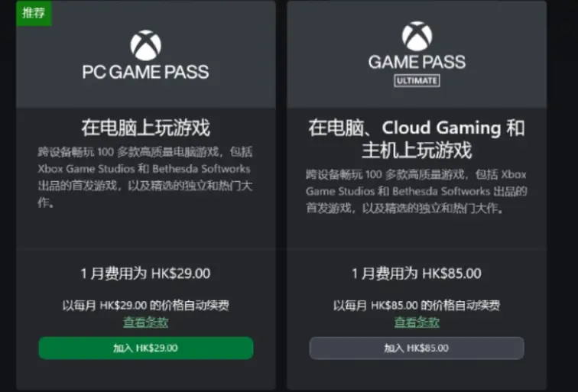
Task: Click the 1 月费用为 HK$29.00 price line
Action: click(145, 274)
